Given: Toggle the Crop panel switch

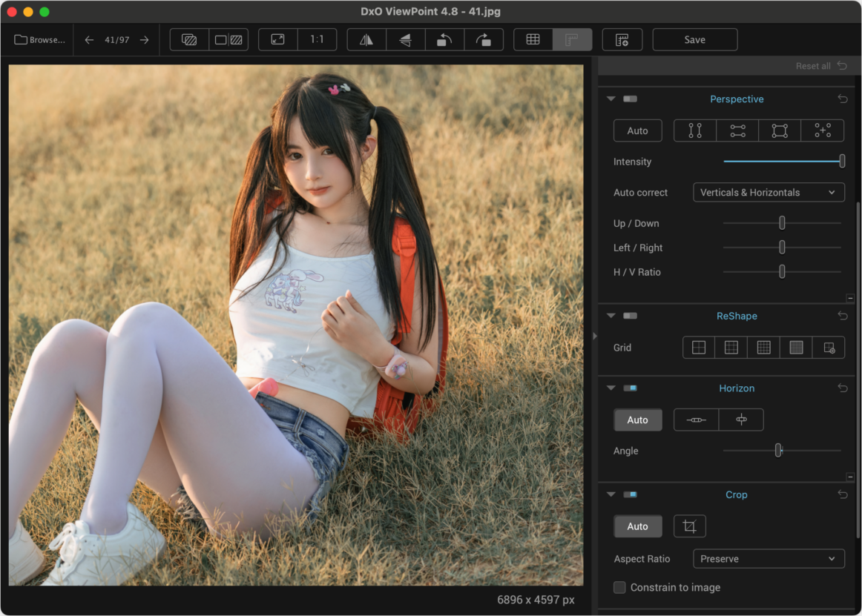Looking at the screenshot, I should coord(630,494).
